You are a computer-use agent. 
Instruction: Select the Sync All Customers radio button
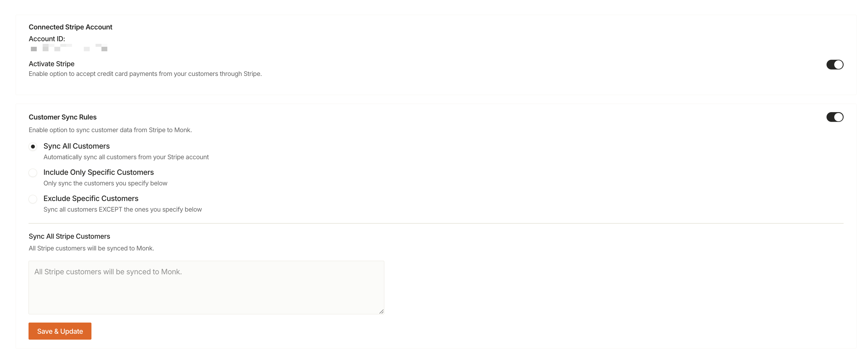[33, 147]
